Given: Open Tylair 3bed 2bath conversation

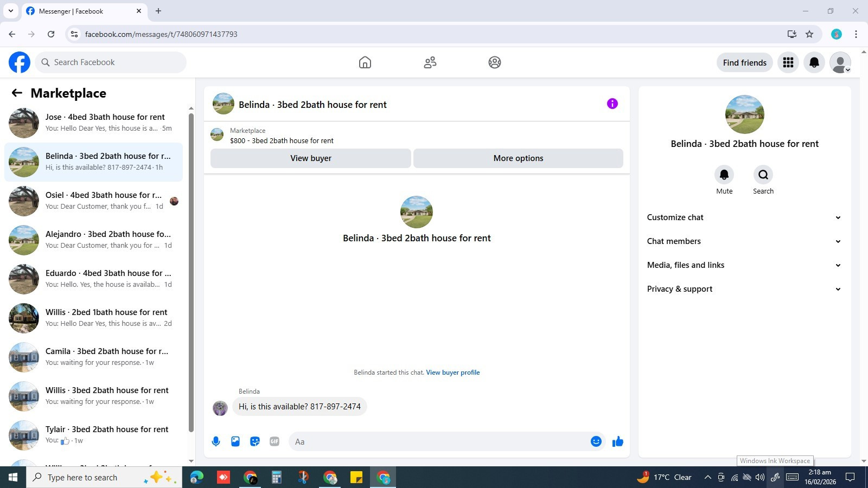Looking at the screenshot, I should coord(93,435).
